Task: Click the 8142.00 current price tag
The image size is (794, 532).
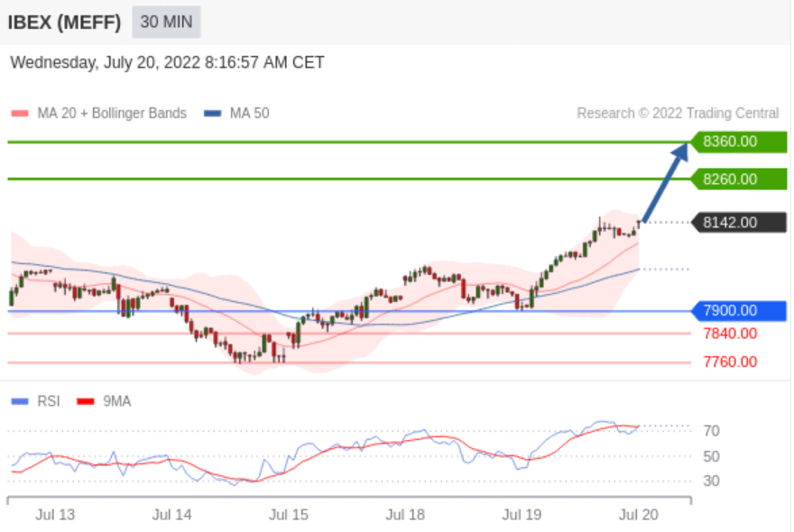Action: point(739,222)
